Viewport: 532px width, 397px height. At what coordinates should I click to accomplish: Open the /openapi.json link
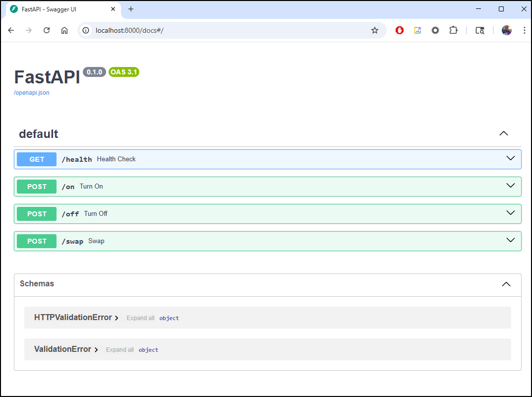coord(32,93)
